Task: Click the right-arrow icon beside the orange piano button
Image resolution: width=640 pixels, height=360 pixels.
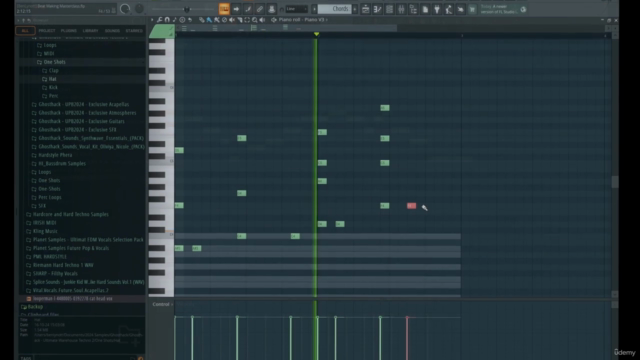Action: point(236,9)
